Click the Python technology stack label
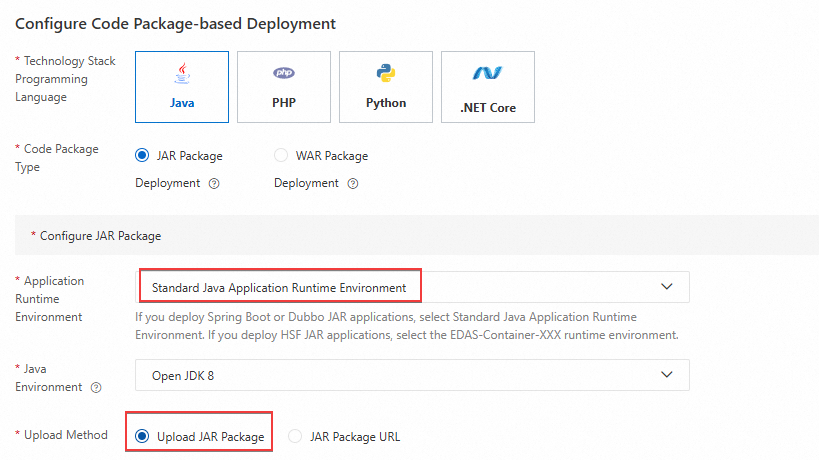The width and height of the screenshot is (819, 460). click(386, 103)
